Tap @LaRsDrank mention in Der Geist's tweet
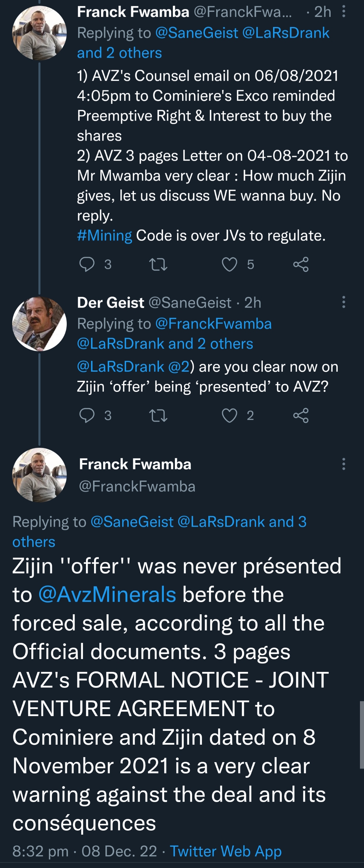This screenshot has height=868, width=364. (121, 367)
